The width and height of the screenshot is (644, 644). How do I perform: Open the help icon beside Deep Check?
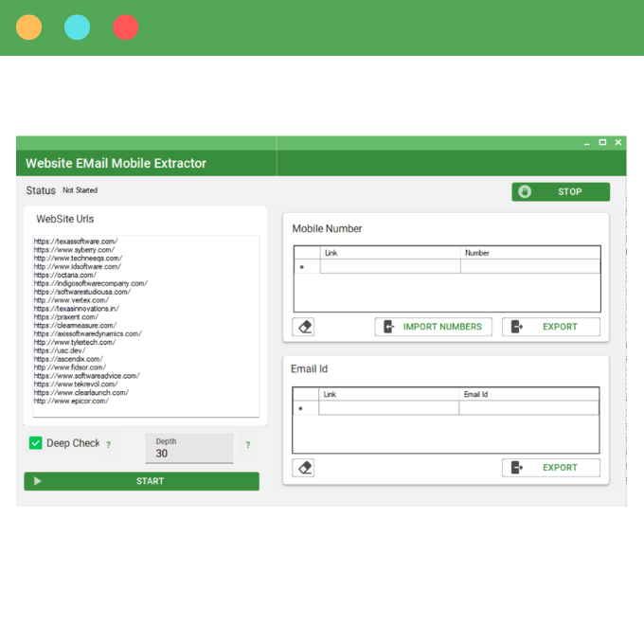coord(108,444)
